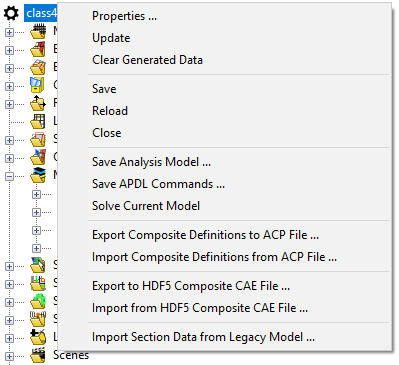Click the folder icon with stacked layers

click(x=38, y=175)
